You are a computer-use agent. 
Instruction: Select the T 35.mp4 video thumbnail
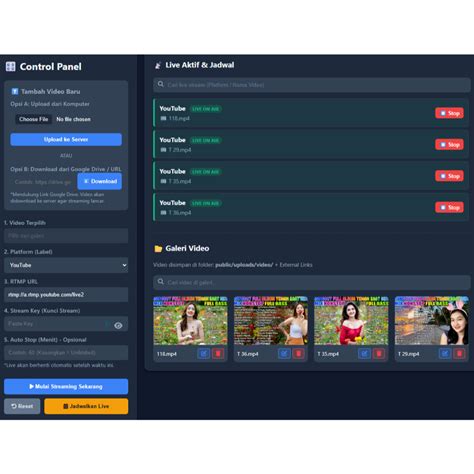351,320
